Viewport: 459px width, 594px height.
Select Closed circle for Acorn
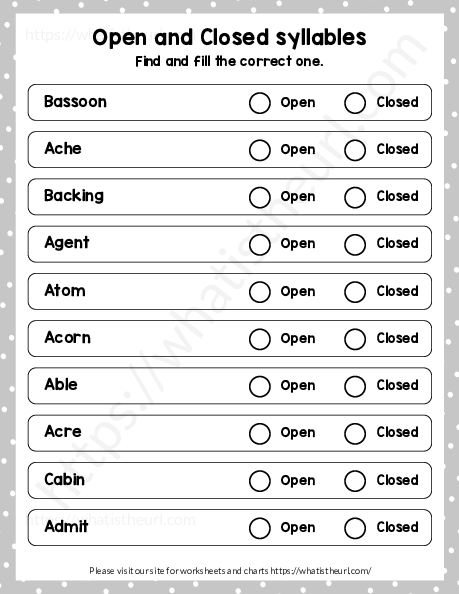click(x=355, y=339)
